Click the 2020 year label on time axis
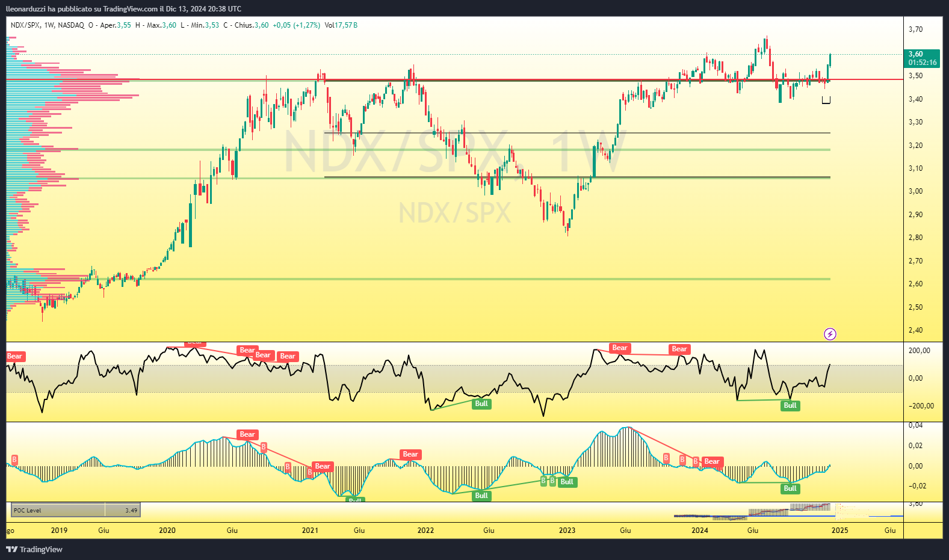949x560 pixels. [x=167, y=531]
